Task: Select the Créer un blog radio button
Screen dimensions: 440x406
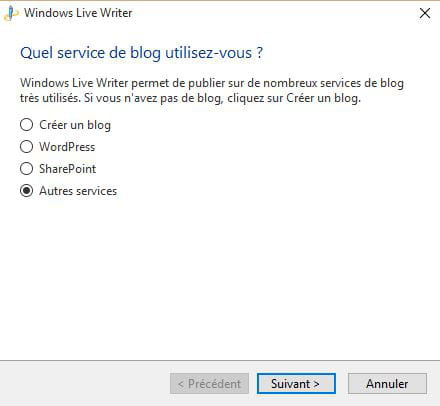Action: pyautogui.click(x=27, y=125)
